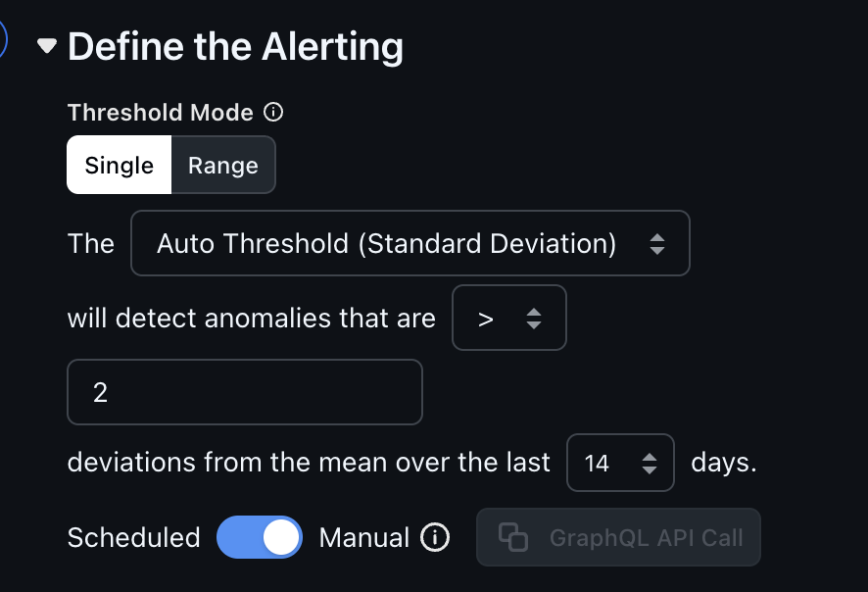Viewport: 868px width, 592px height.
Task: Click info icon beside Manual label
Action: point(435,537)
